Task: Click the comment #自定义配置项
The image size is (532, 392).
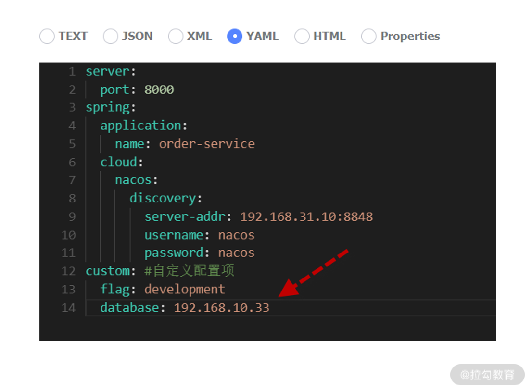Action: [190, 271]
